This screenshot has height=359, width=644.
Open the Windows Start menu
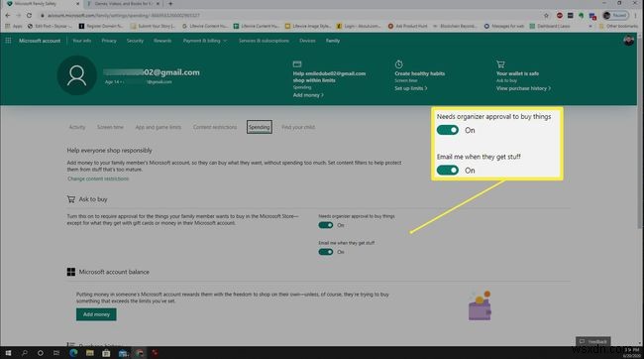coord(8,353)
